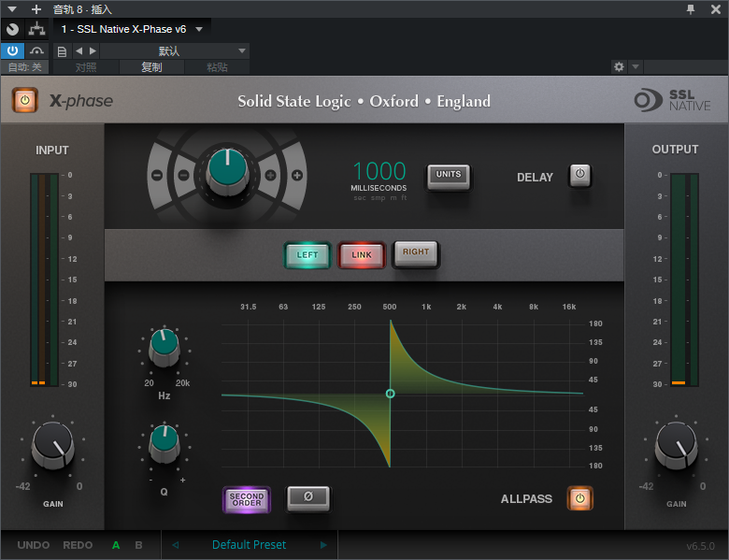Click the fine increase plus button on delay dial

click(x=270, y=176)
